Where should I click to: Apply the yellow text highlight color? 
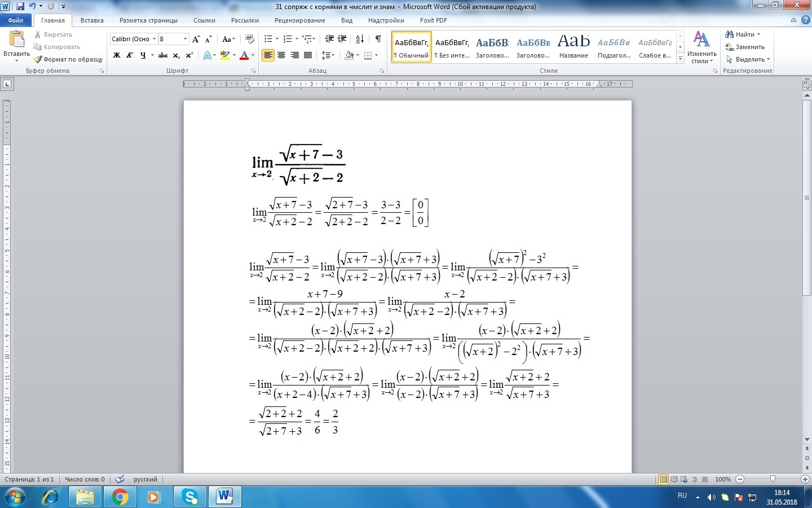click(x=225, y=55)
